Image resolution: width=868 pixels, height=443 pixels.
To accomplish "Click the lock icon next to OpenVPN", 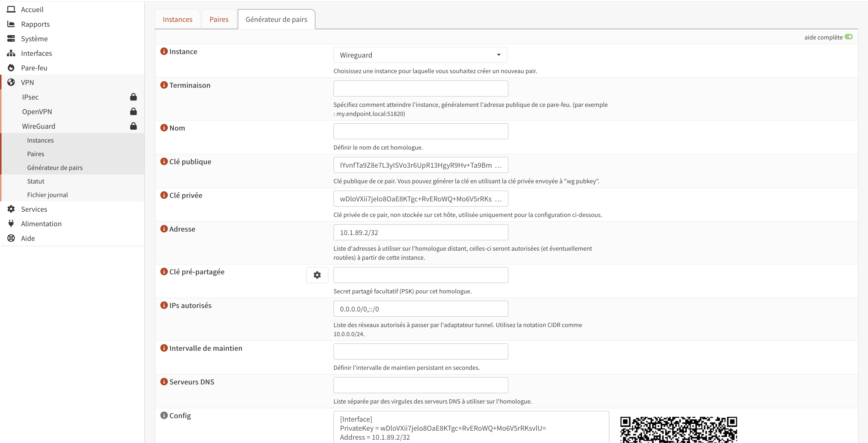I will [x=133, y=112].
